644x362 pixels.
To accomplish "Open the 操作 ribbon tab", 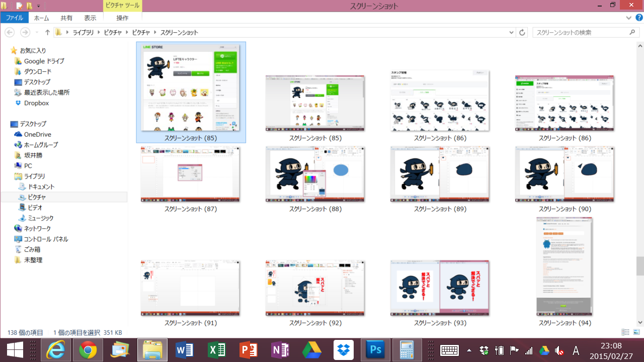I will coord(122,18).
